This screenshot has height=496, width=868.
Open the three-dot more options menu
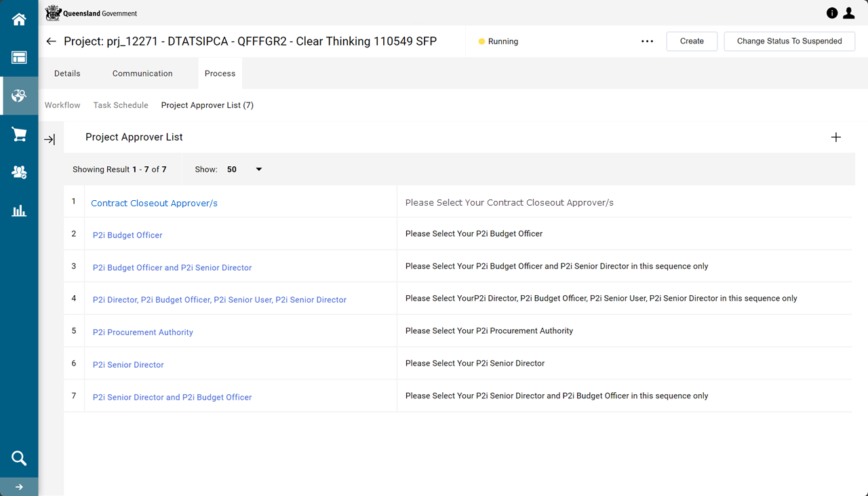tap(647, 41)
